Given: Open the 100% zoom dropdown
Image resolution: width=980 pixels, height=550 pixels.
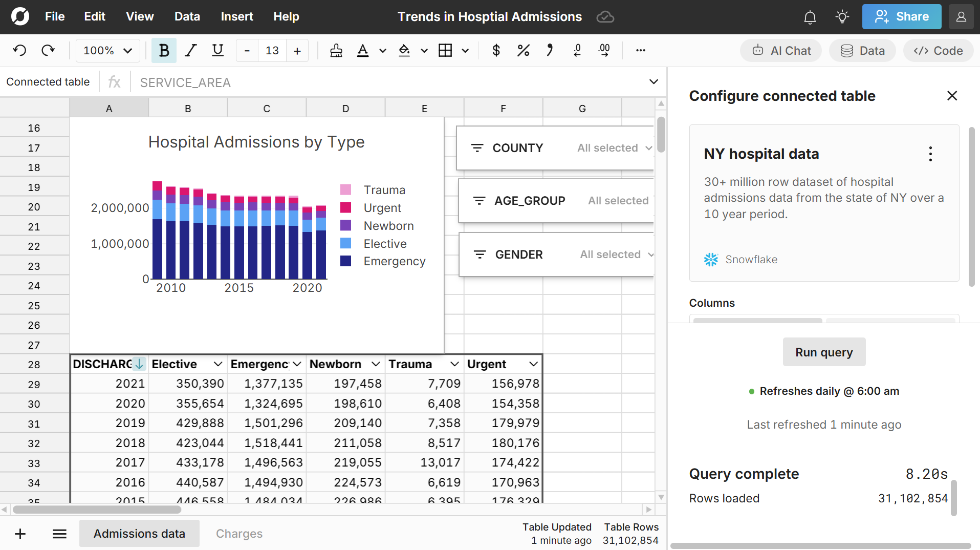Looking at the screenshot, I should click(x=108, y=50).
